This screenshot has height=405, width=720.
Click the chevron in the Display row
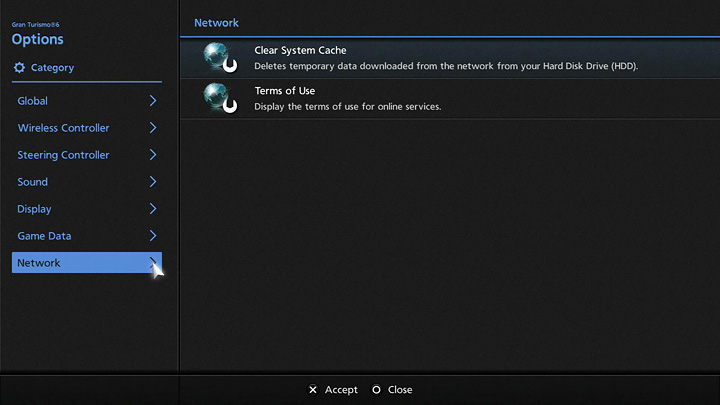[153, 209]
